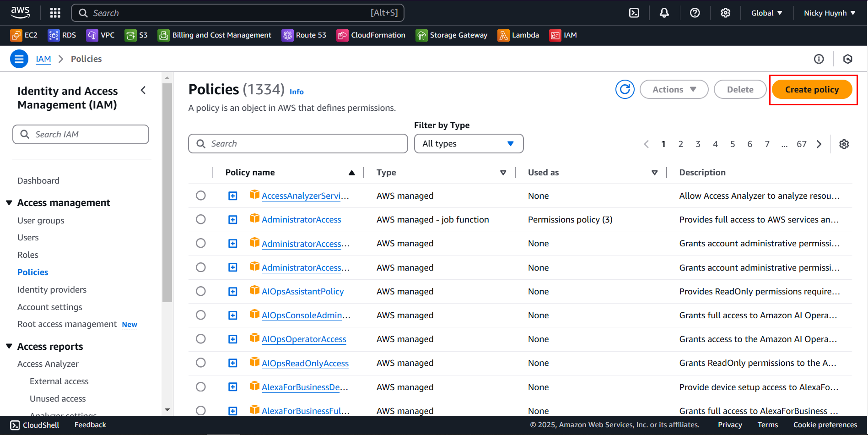Open Billing and Cost Management shortcut

(215, 35)
